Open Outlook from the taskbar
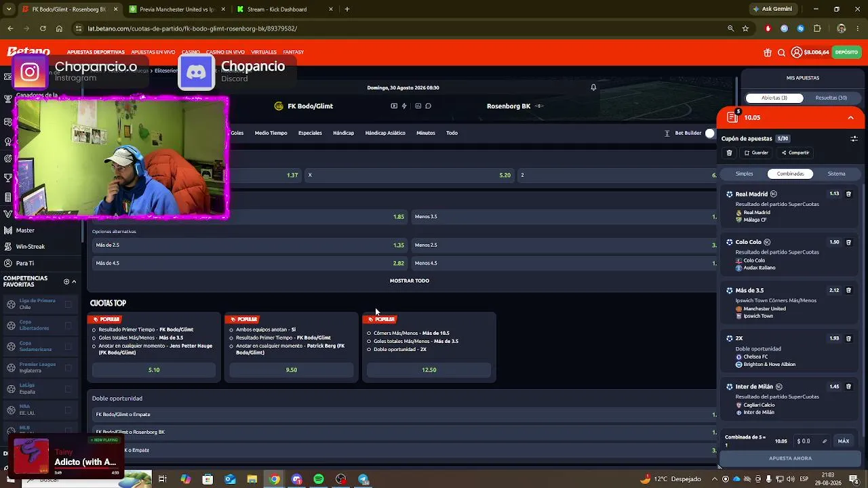The image size is (868, 488). (x=230, y=479)
